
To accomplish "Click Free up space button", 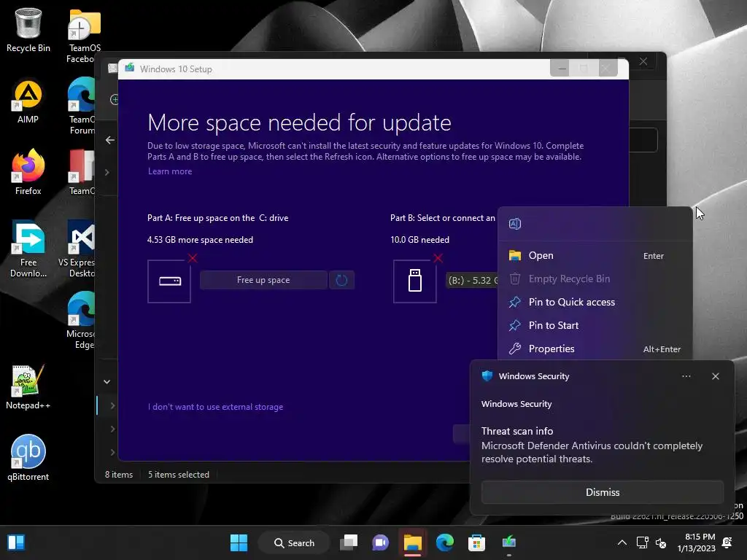I will point(263,280).
